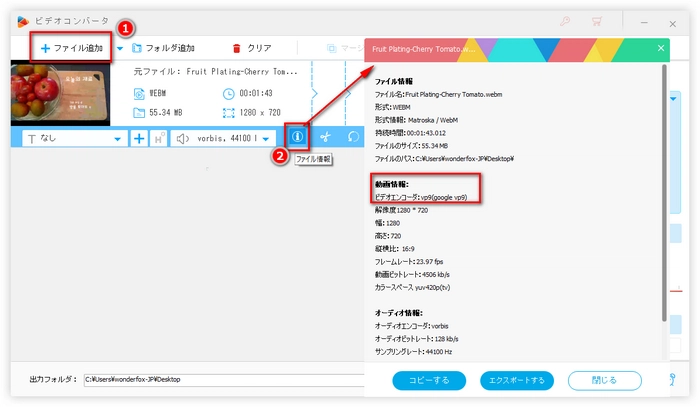
Task: Close the file info popup panel
Action: coord(661,47)
